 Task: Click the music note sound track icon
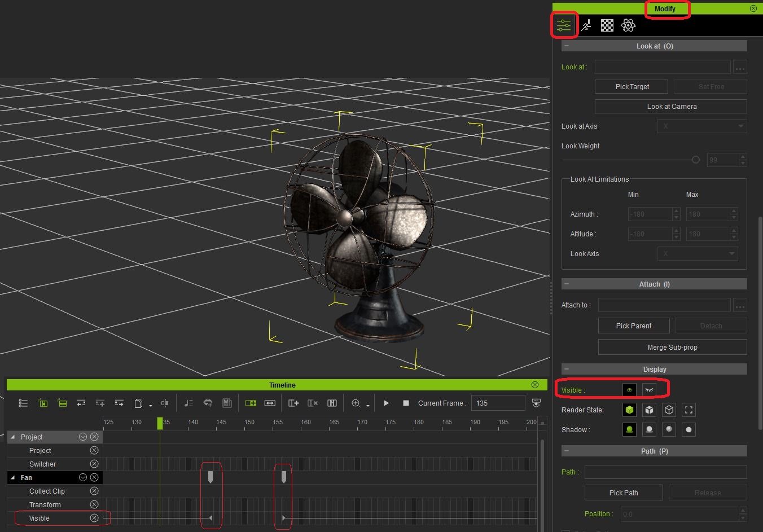point(188,403)
